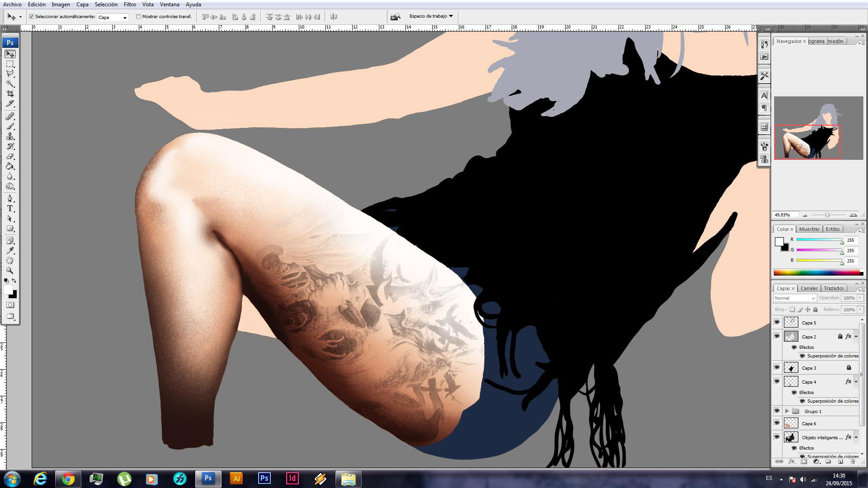
Task: Open Illustrator from the taskbar
Action: [236, 479]
